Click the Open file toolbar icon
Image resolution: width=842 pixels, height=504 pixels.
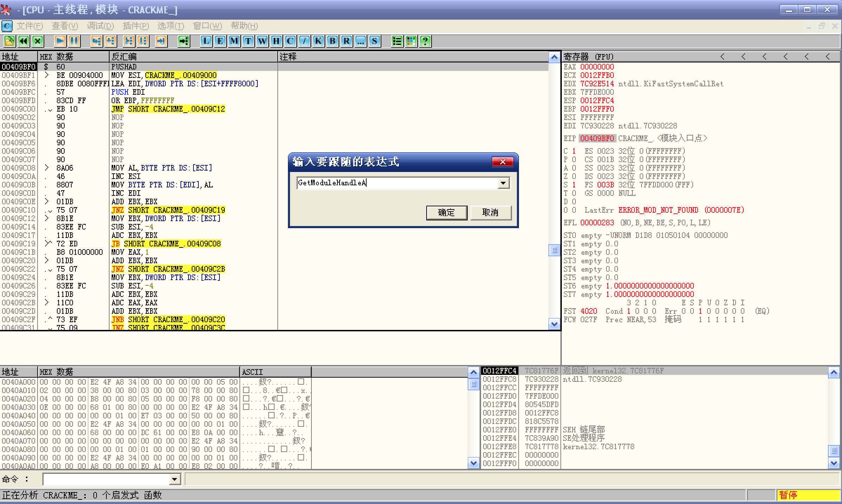(9, 41)
